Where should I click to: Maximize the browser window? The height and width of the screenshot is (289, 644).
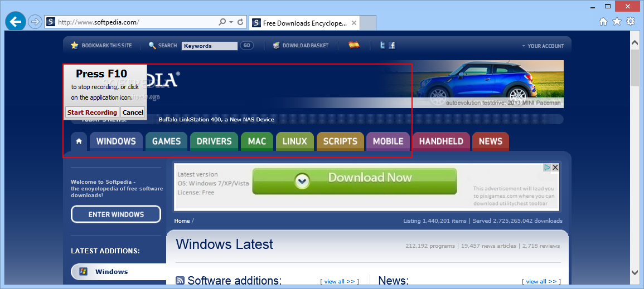(x=608, y=6)
